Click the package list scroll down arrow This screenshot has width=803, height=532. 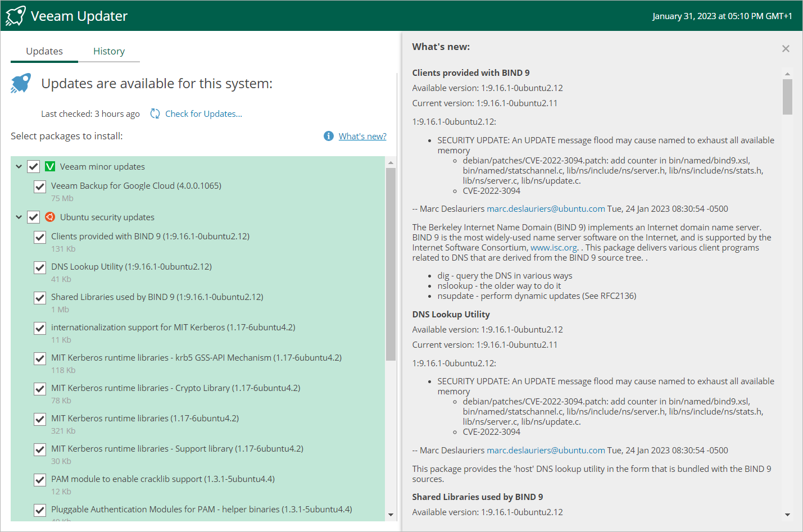coord(391,515)
